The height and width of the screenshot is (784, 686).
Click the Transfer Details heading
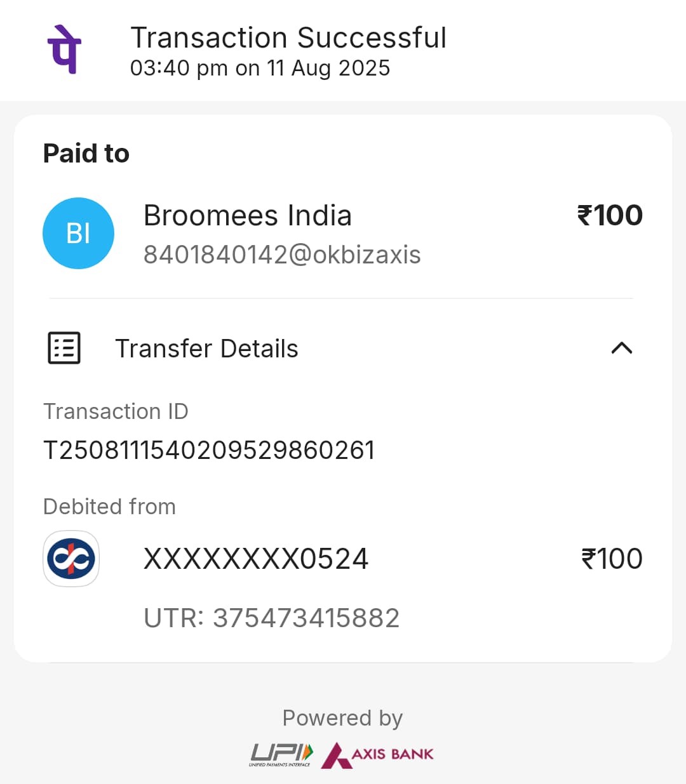coord(206,349)
